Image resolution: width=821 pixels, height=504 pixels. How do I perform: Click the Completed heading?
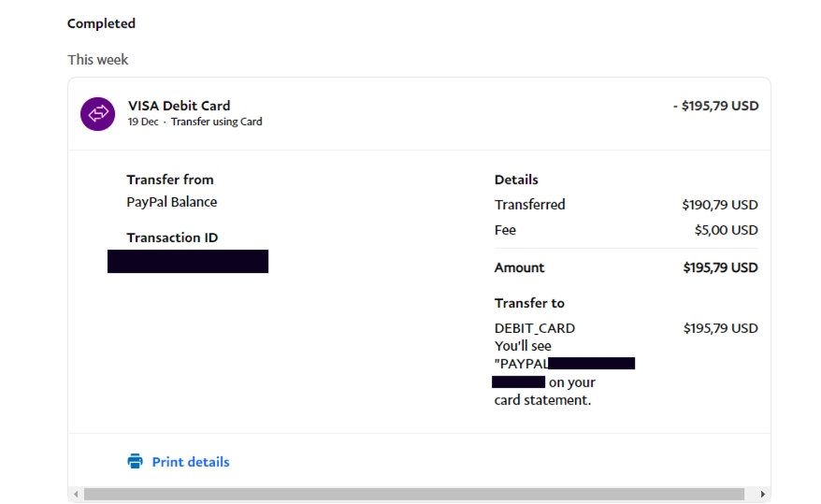[101, 23]
